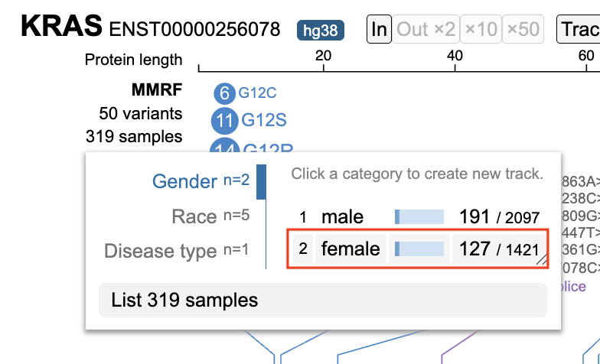The image size is (600, 364).
Task: Click the G12S variant label
Action: 264,121
